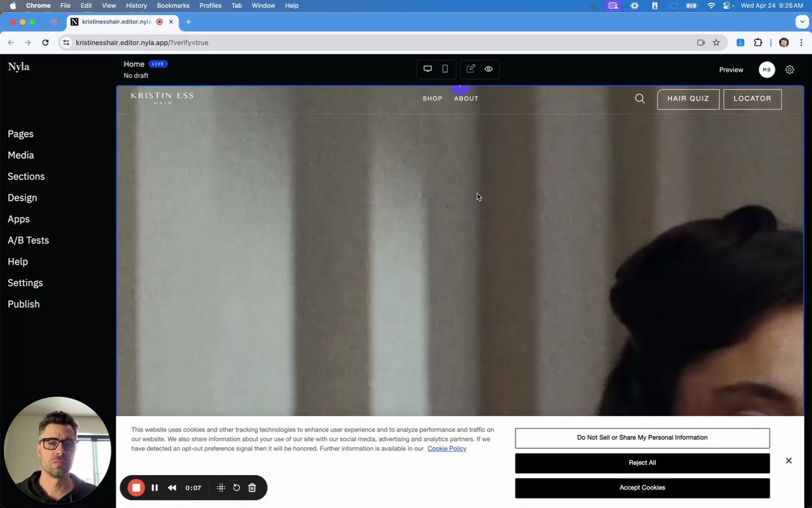Restart the recording with circular arrow icon

tap(237, 488)
